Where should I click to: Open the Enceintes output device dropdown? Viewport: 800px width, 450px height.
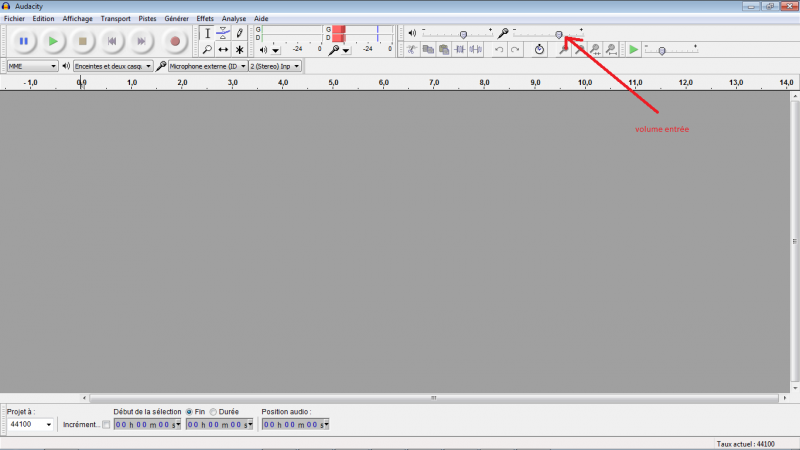pos(113,66)
